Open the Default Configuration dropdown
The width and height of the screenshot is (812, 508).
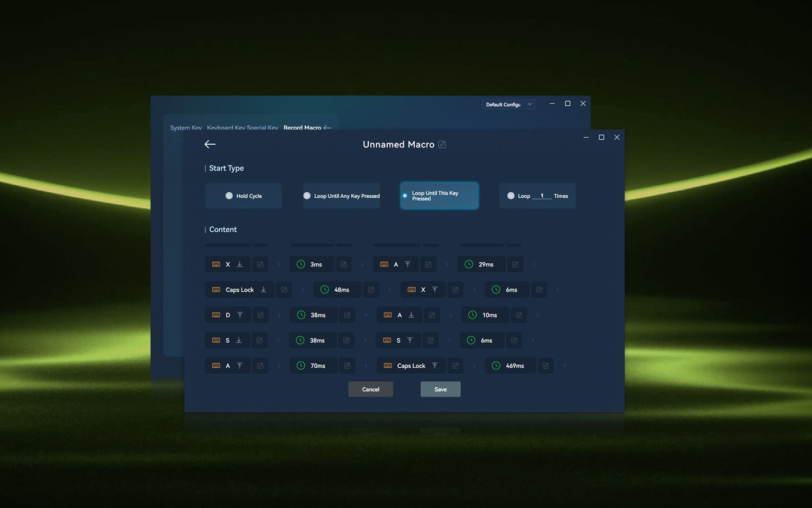[508, 105]
